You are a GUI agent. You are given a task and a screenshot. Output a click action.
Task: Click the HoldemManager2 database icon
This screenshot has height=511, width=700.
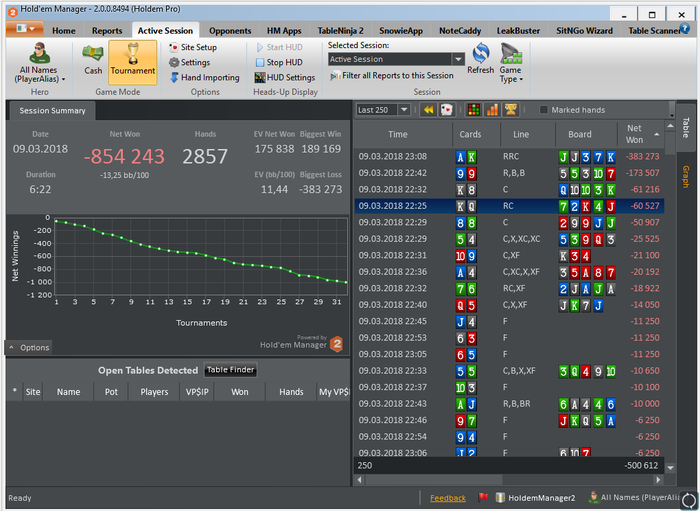pyautogui.click(x=500, y=497)
